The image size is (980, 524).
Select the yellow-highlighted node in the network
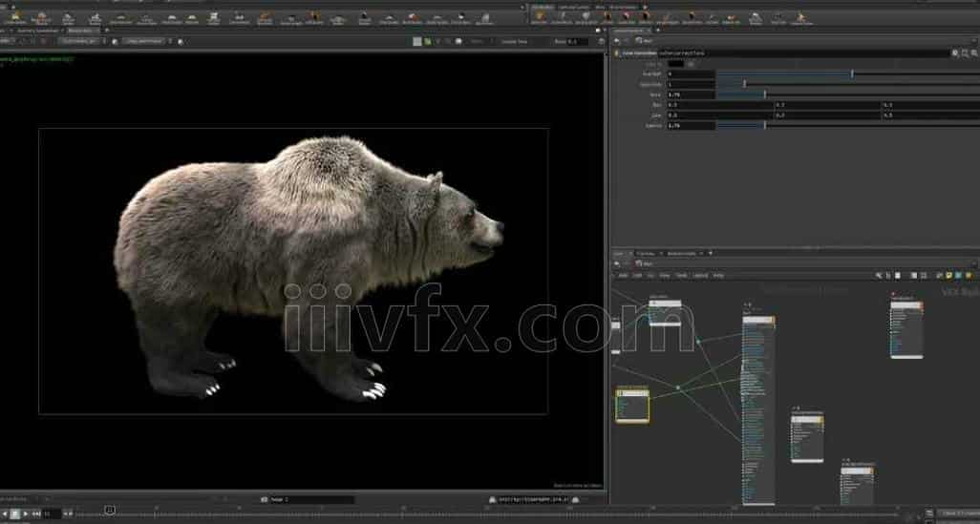coord(632,406)
